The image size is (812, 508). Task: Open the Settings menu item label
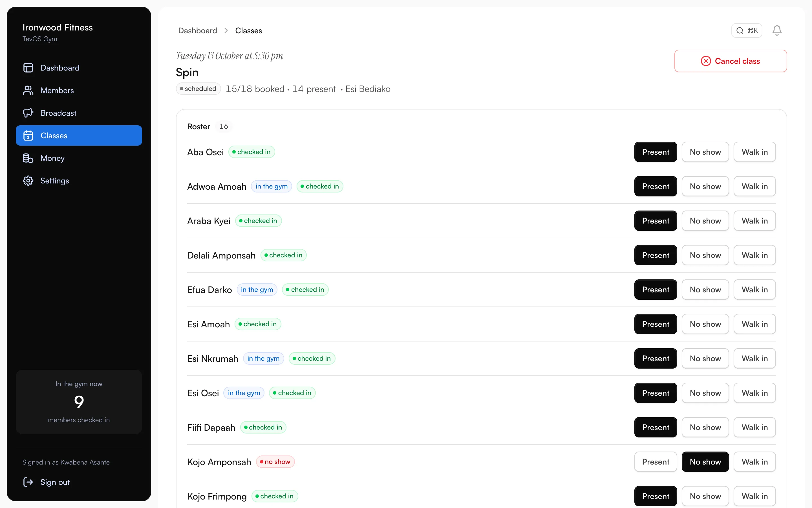55,181
